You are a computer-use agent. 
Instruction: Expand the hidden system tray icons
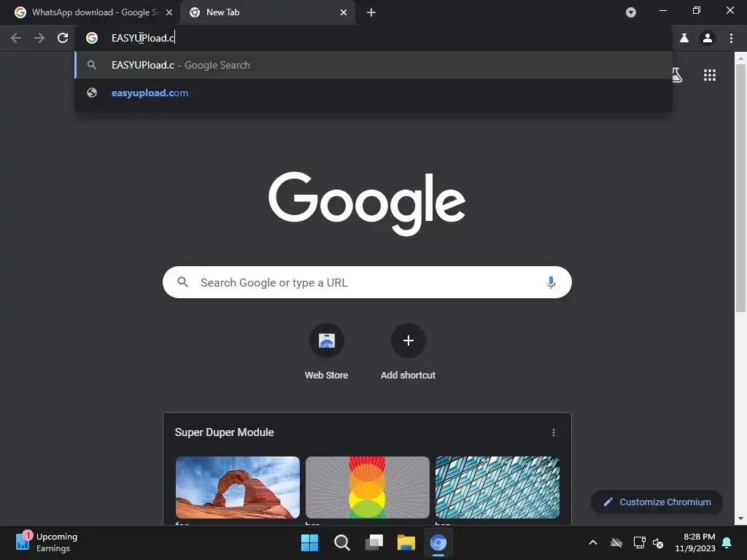tap(593, 542)
